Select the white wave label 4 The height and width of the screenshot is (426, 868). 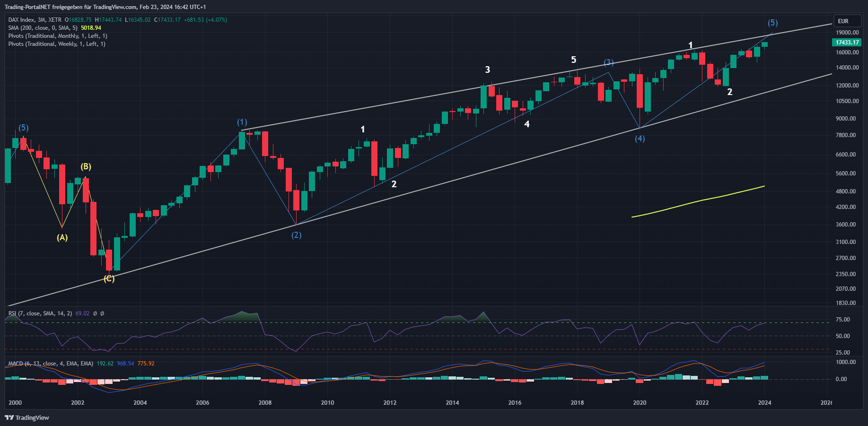pos(527,124)
